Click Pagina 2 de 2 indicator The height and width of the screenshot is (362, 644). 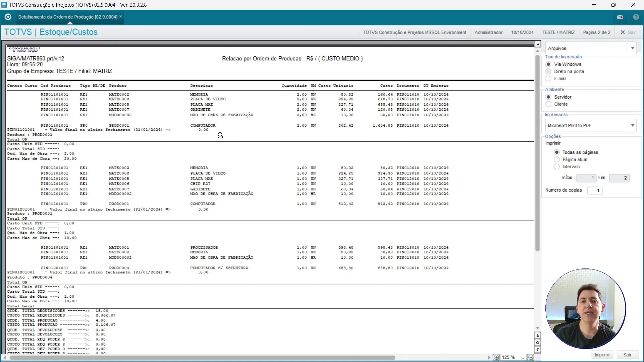(x=597, y=33)
